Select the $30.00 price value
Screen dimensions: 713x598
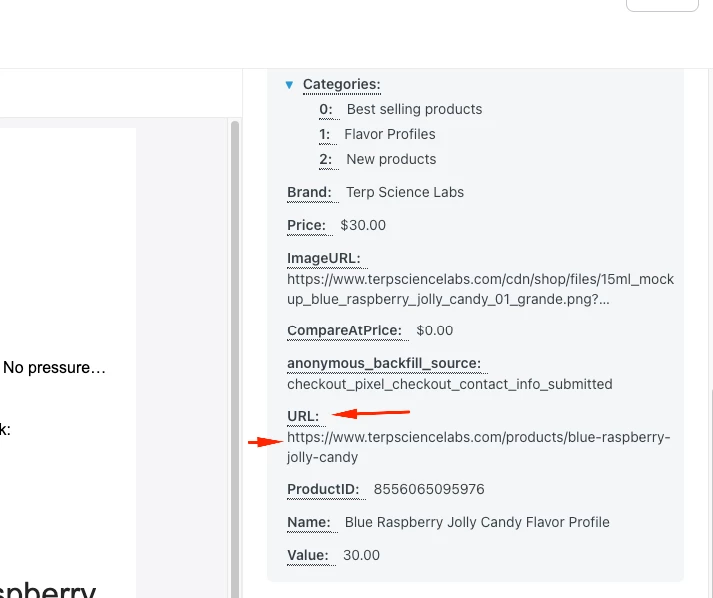(x=363, y=225)
